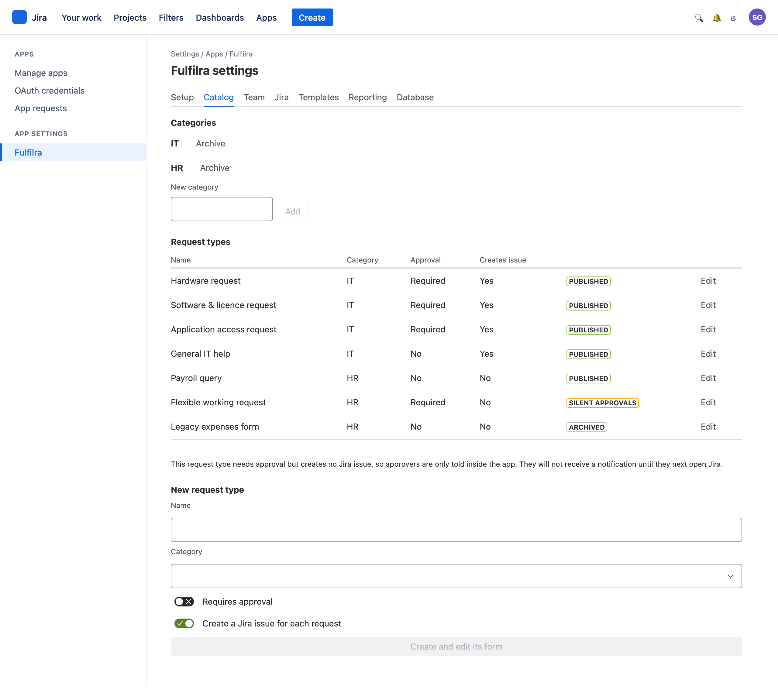Image resolution: width=778 pixels, height=700 pixels.
Task: Click Create and edit its form button
Action: (x=456, y=647)
